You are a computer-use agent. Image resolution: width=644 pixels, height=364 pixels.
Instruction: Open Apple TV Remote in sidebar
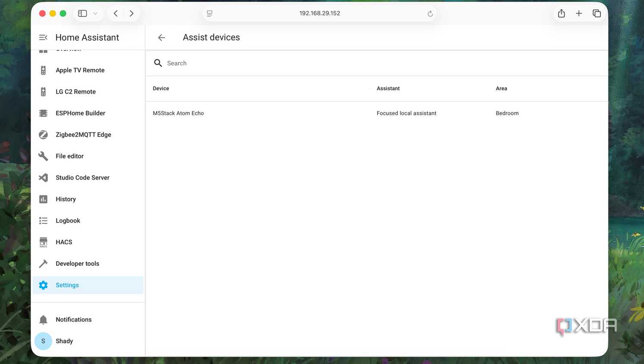click(88, 70)
